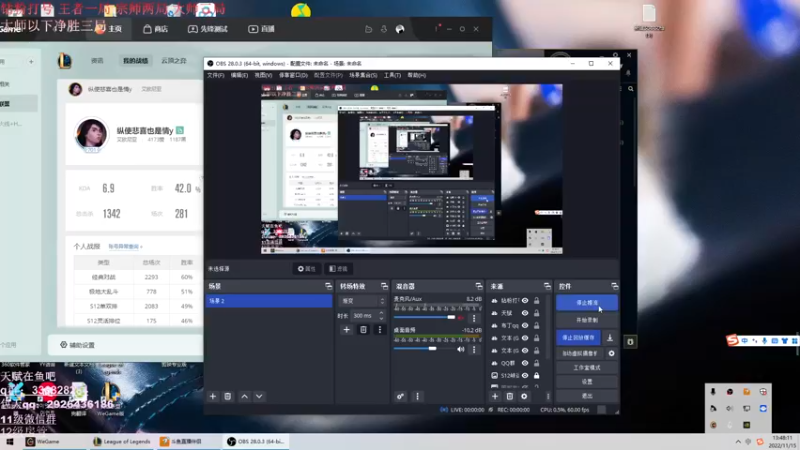The image size is (800, 450).
Task: Open the 渐变 transition type dropdown
Action: point(362,301)
